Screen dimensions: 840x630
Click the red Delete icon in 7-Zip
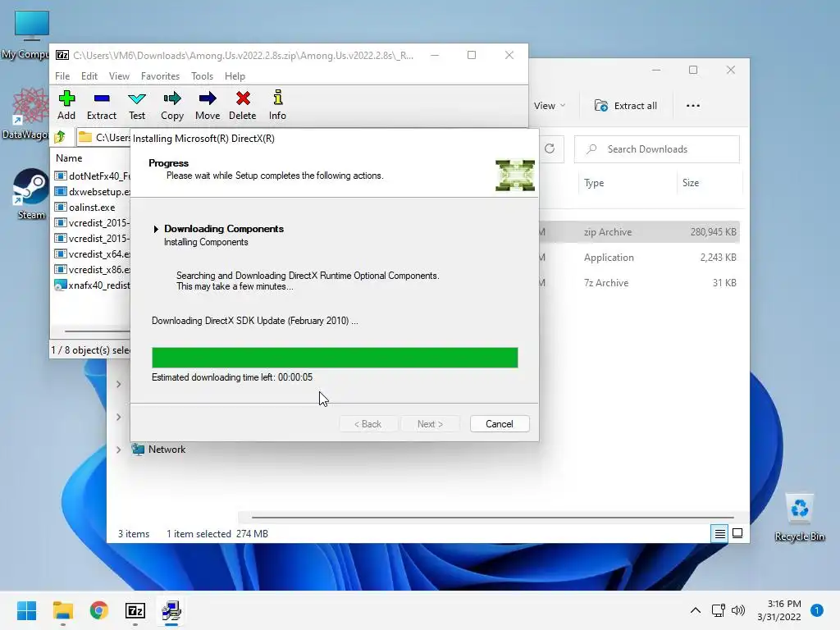point(243,105)
